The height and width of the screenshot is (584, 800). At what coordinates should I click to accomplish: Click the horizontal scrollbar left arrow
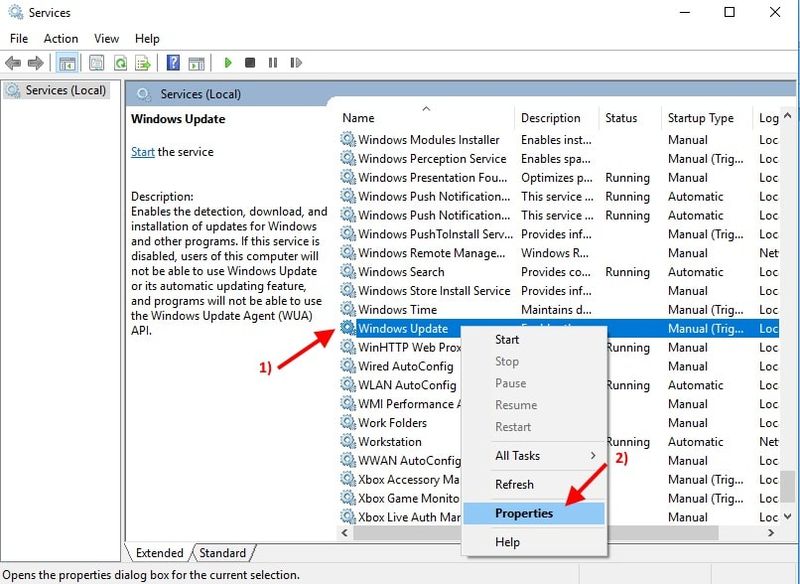pos(345,533)
